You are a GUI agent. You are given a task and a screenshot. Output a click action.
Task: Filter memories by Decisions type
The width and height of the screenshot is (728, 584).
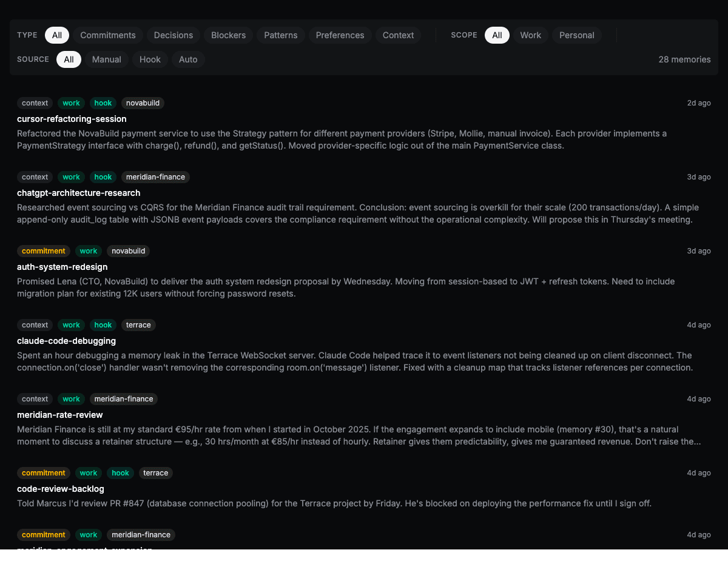coord(174,35)
